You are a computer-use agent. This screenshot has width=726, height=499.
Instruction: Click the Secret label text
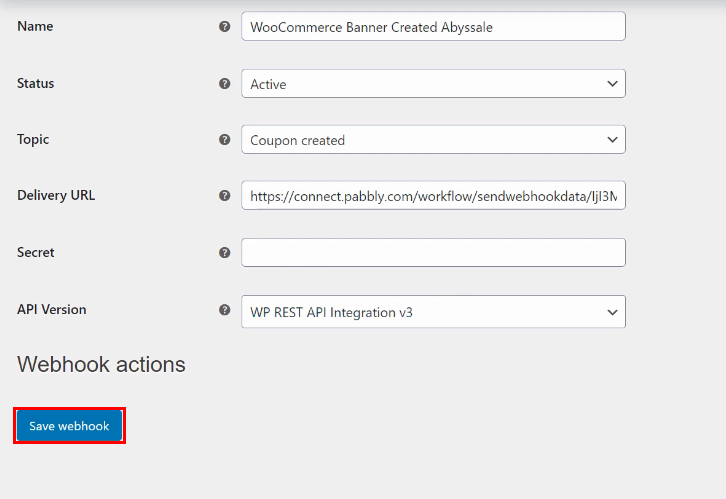click(36, 252)
